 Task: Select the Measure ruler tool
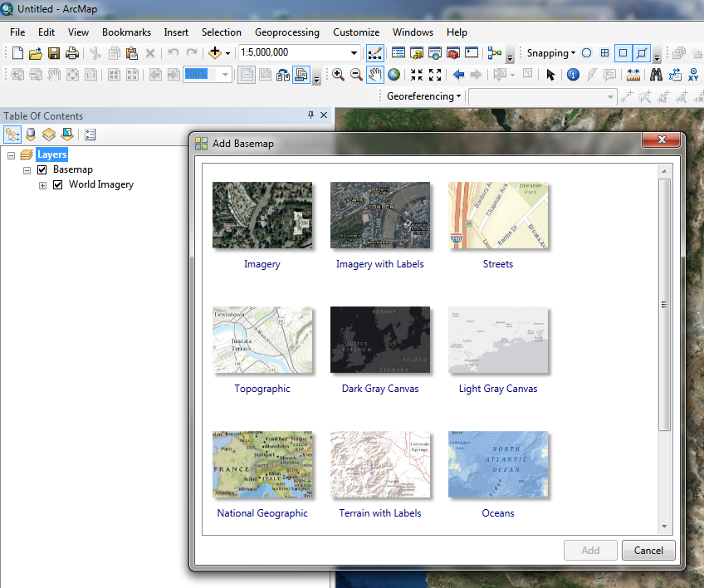(x=633, y=75)
